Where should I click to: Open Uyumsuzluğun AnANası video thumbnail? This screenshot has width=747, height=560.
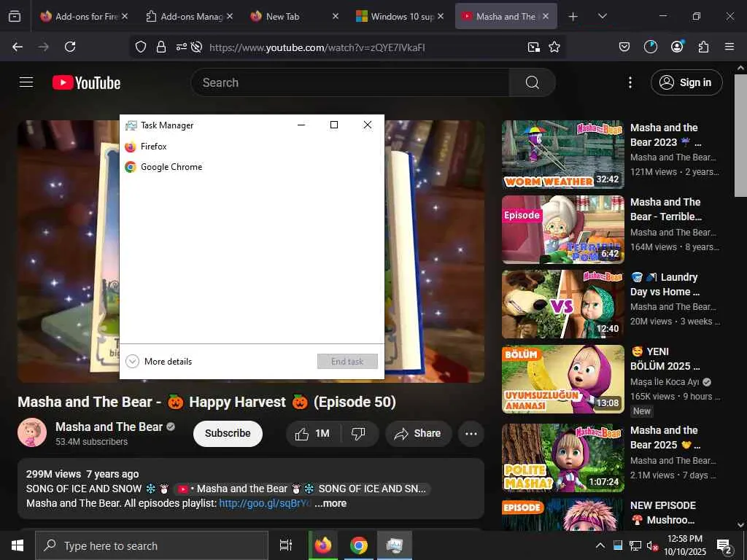[x=562, y=379]
